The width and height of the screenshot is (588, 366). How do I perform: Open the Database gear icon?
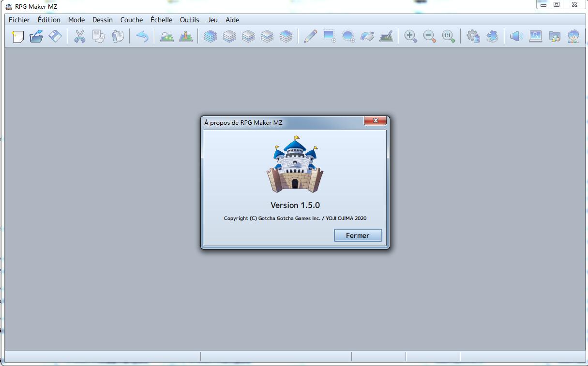pos(473,36)
